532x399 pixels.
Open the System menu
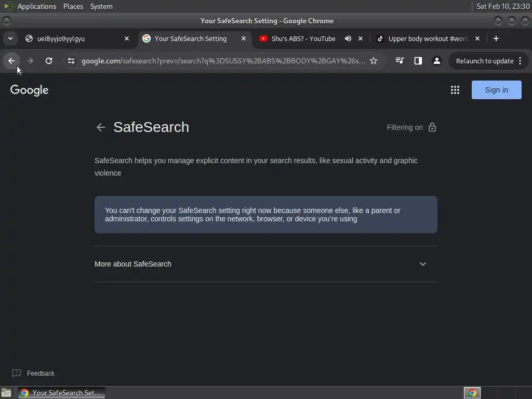tap(101, 6)
